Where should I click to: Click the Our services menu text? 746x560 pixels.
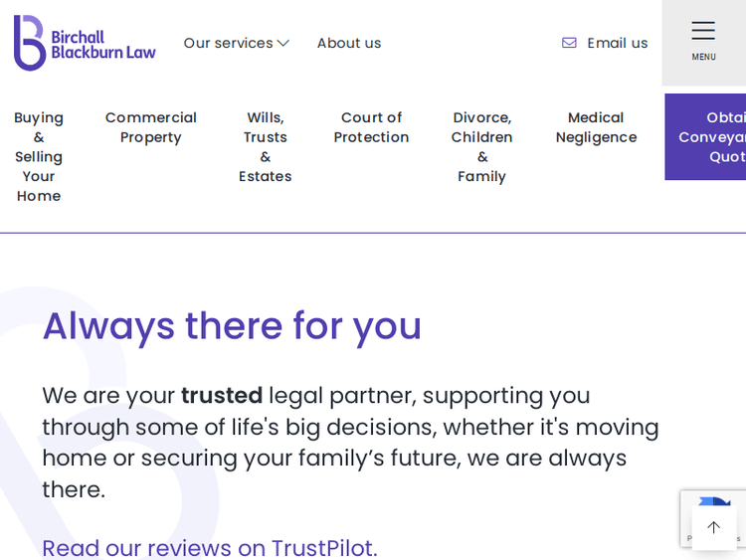[x=228, y=43]
